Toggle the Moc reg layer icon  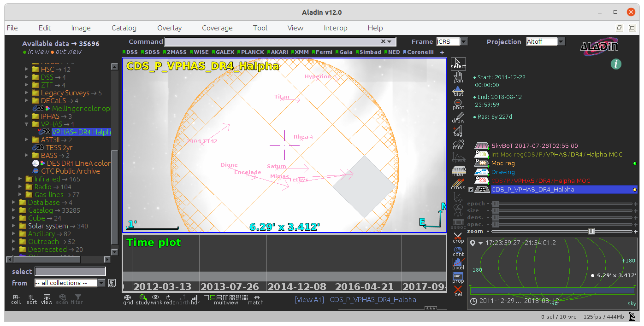(x=482, y=163)
